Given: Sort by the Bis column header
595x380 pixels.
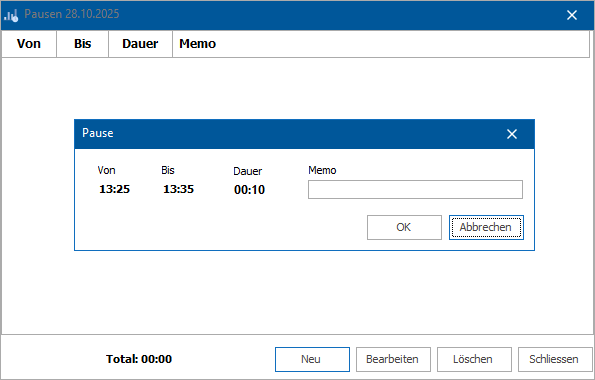Looking at the screenshot, I should [x=83, y=44].
